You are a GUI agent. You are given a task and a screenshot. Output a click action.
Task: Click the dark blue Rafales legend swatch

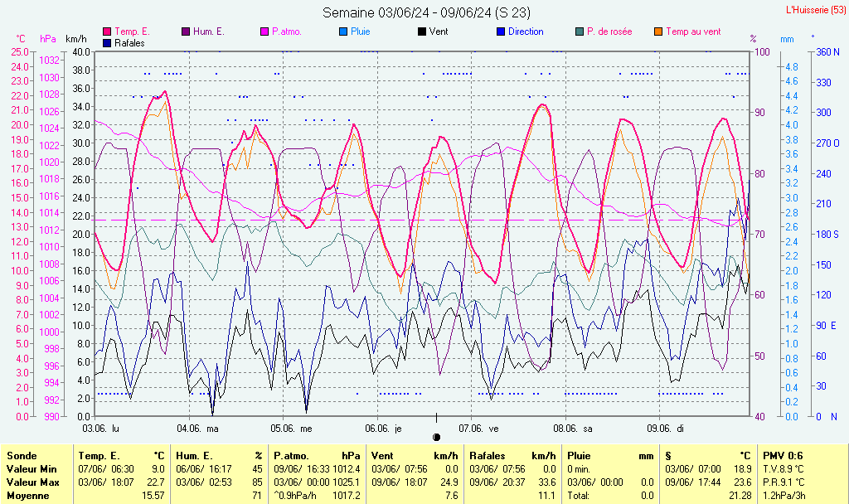pyautogui.click(x=107, y=43)
